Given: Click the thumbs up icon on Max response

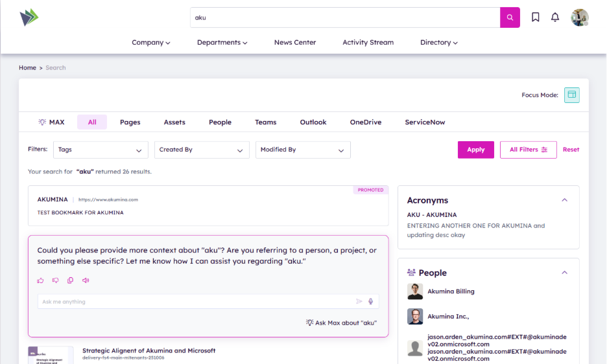Looking at the screenshot, I should [x=41, y=280].
